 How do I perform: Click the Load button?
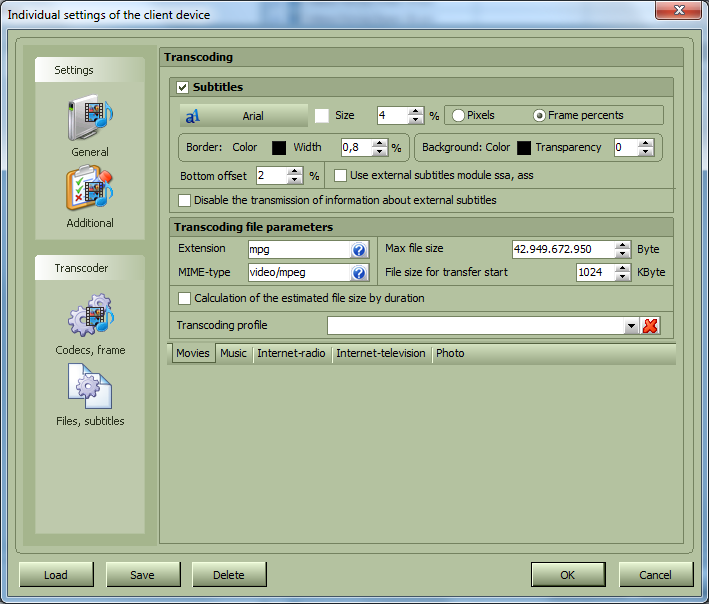point(56,575)
